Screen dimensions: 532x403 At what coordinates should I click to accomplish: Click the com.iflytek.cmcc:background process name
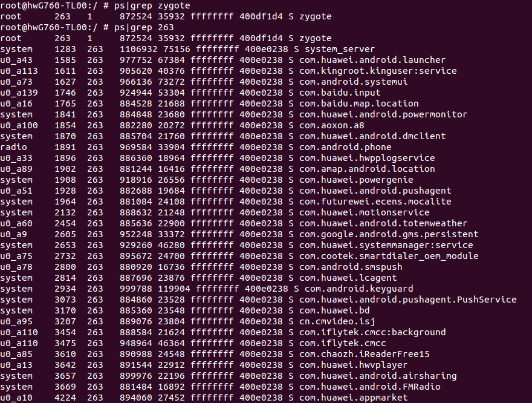[x=372, y=332]
